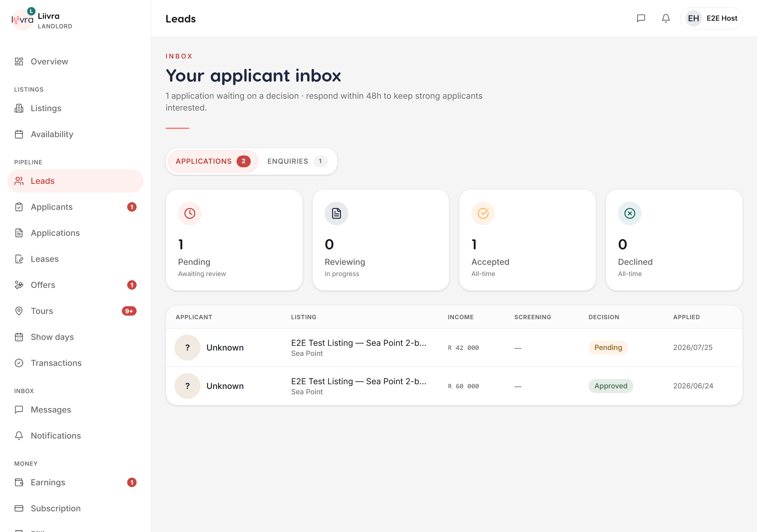757x532 pixels.
Task: Click the Tours map pin icon
Action: click(19, 311)
